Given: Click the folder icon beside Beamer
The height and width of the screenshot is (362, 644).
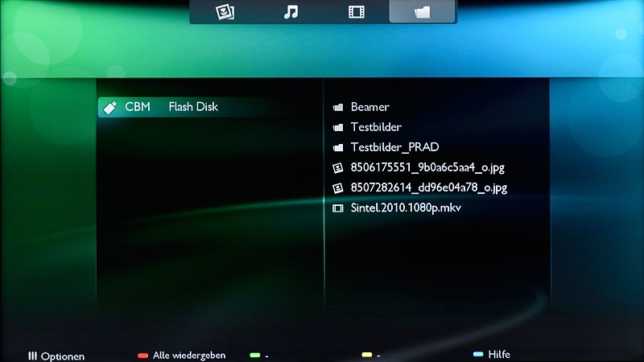Looking at the screenshot, I should (x=338, y=108).
